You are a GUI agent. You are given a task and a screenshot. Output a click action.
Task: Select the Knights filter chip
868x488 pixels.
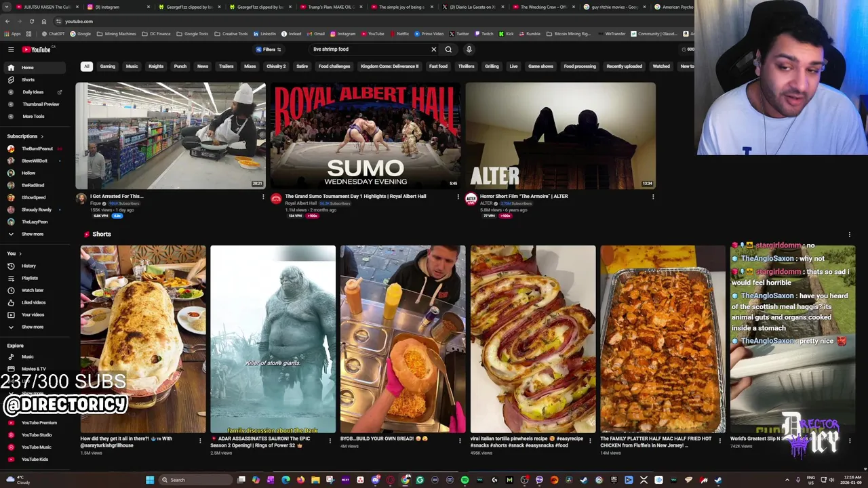(x=156, y=66)
